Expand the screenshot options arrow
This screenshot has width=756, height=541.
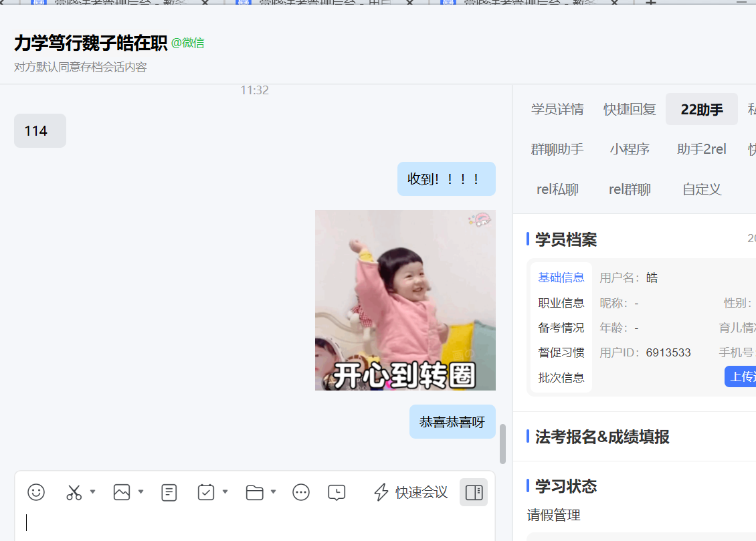tap(92, 492)
